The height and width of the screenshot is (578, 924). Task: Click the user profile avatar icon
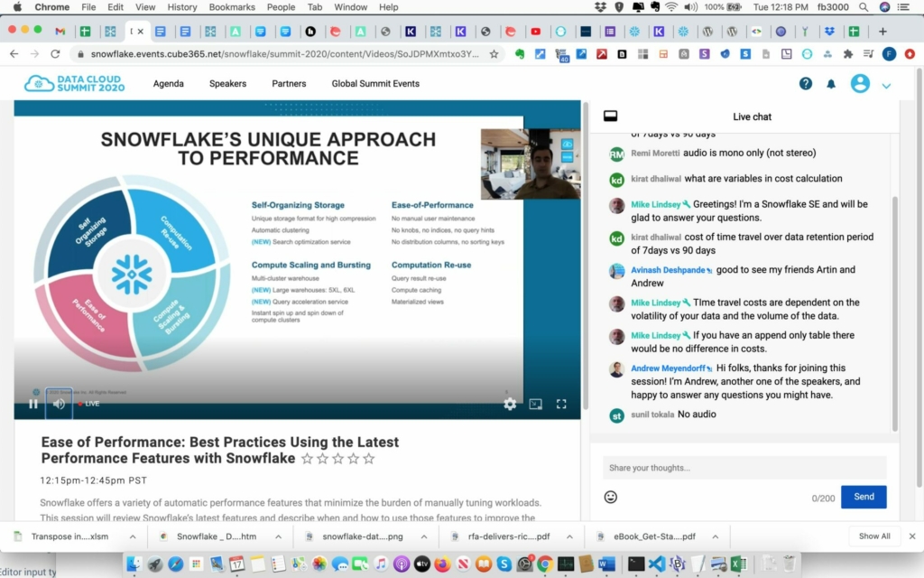(860, 84)
